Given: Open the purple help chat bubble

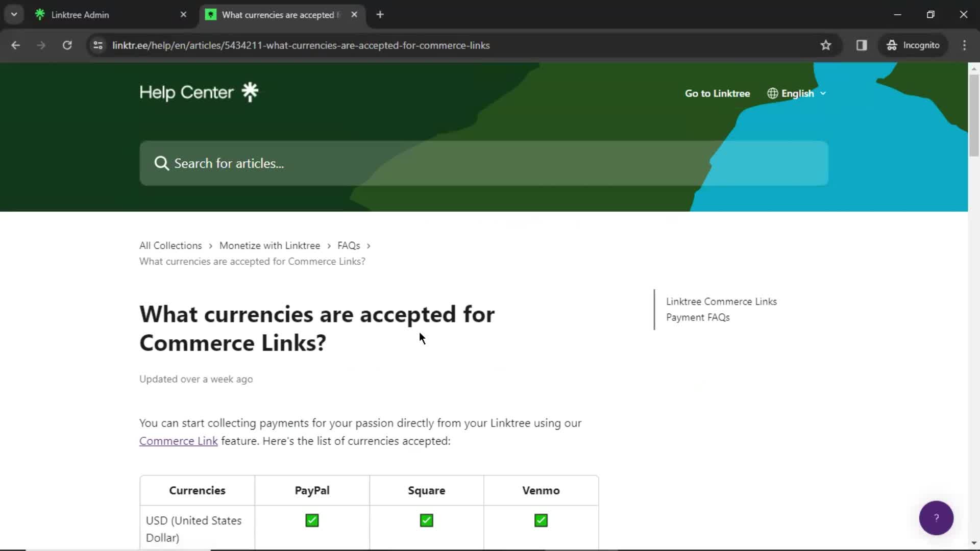Looking at the screenshot, I should pos(936,518).
